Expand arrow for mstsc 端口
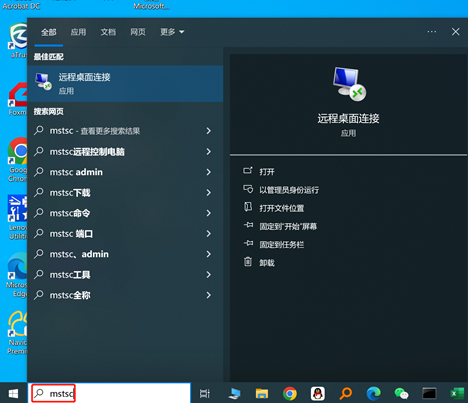The width and height of the screenshot is (468, 403). (x=209, y=233)
